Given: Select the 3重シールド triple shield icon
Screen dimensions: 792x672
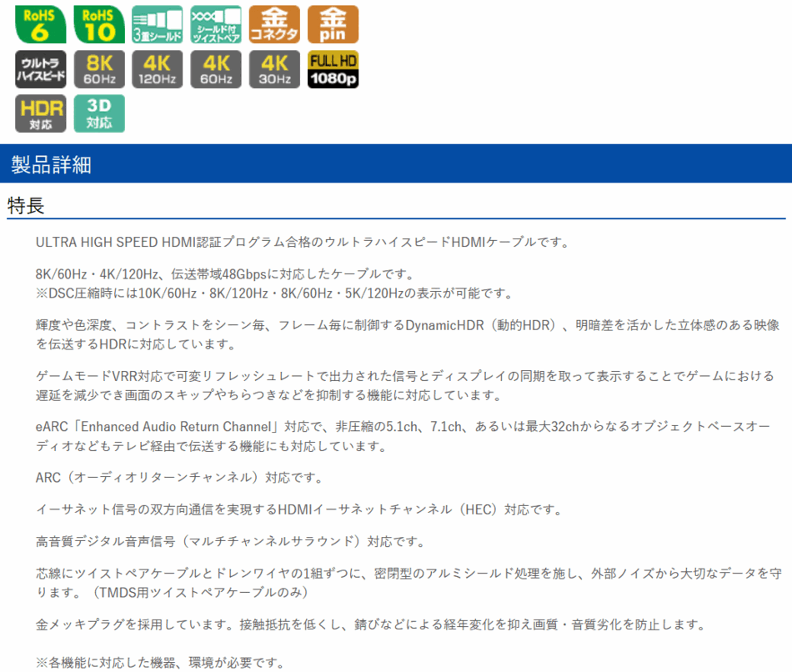Looking at the screenshot, I should [158, 24].
